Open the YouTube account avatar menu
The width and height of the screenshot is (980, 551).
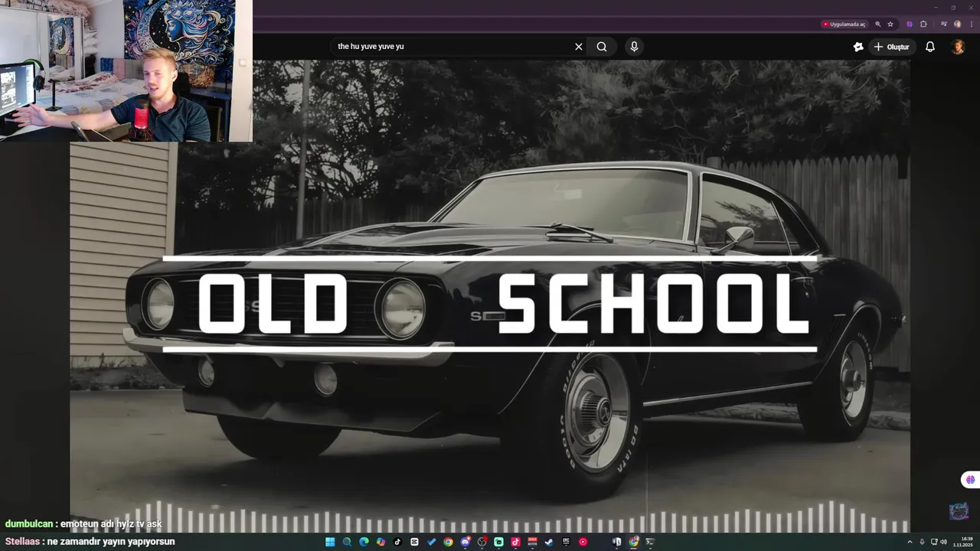[x=958, y=47]
